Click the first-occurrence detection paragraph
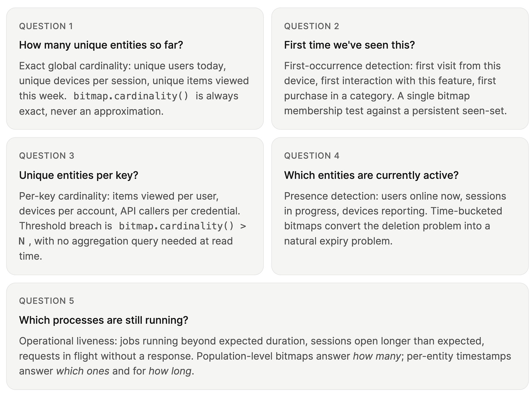Image resolution: width=532 pixels, height=395 pixels. (395, 88)
